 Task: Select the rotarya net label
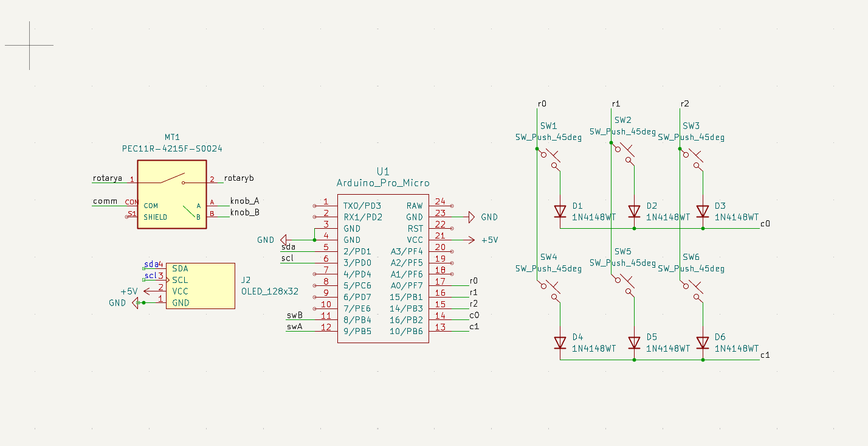(108, 178)
